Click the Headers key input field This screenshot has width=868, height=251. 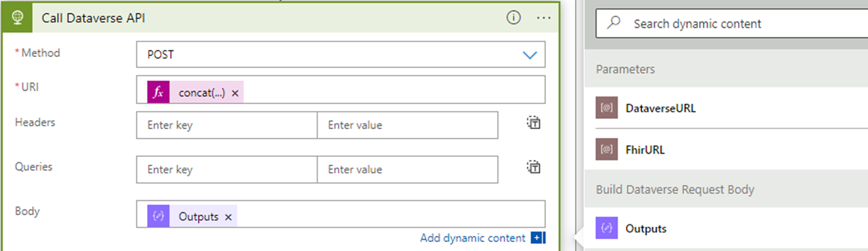click(226, 125)
